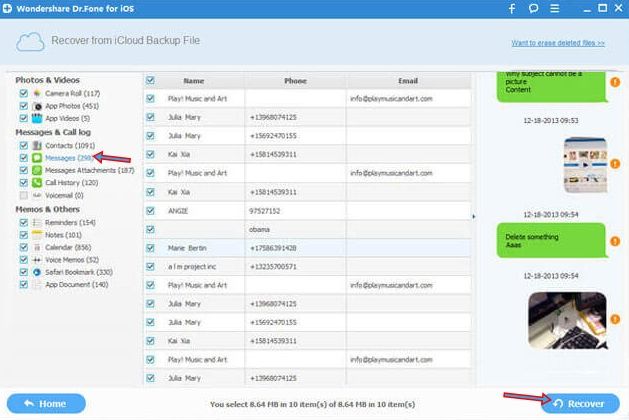Click the Voice Memos waveform icon
The image size is (629, 420).
coord(37,260)
